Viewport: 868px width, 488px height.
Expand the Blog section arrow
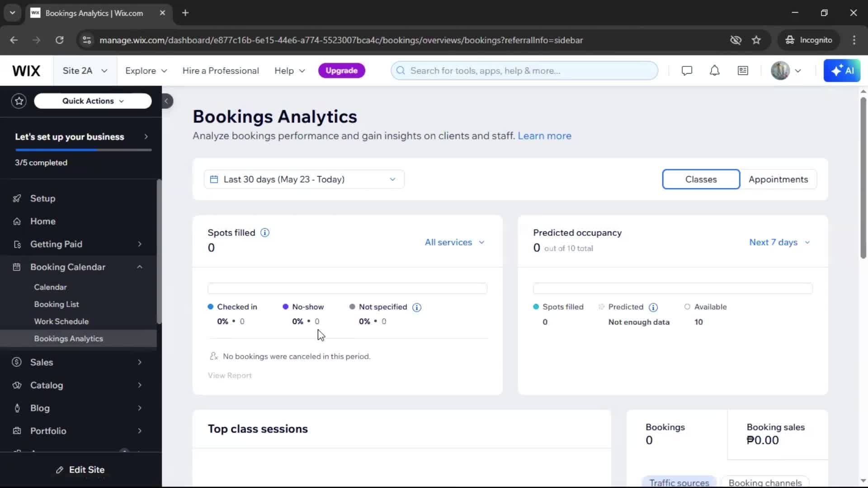click(x=140, y=408)
